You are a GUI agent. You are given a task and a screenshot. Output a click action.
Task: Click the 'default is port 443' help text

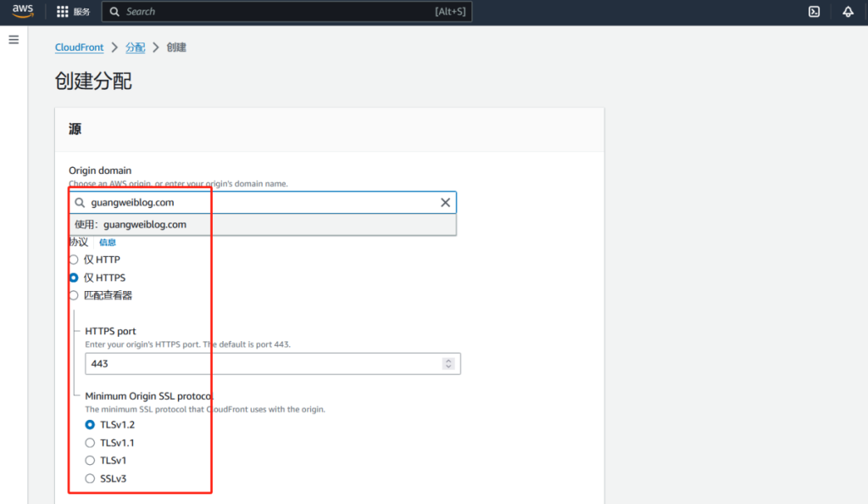point(187,344)
